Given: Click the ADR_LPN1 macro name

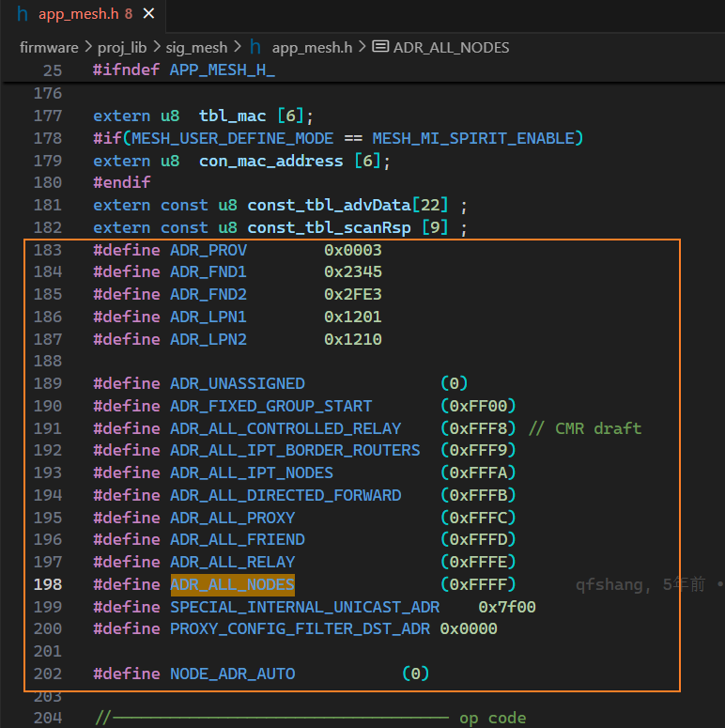Looking at the screenshot, I should tap(208, 317).
